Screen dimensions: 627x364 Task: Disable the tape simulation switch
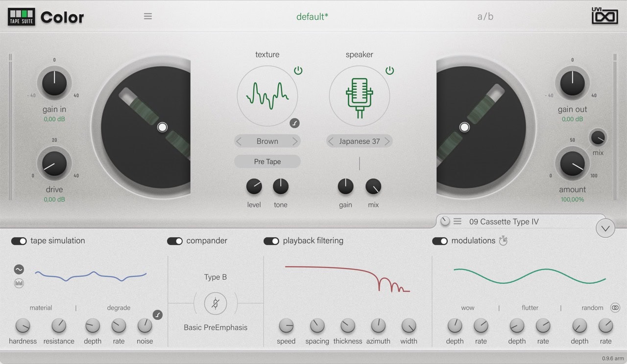[19, 241]
